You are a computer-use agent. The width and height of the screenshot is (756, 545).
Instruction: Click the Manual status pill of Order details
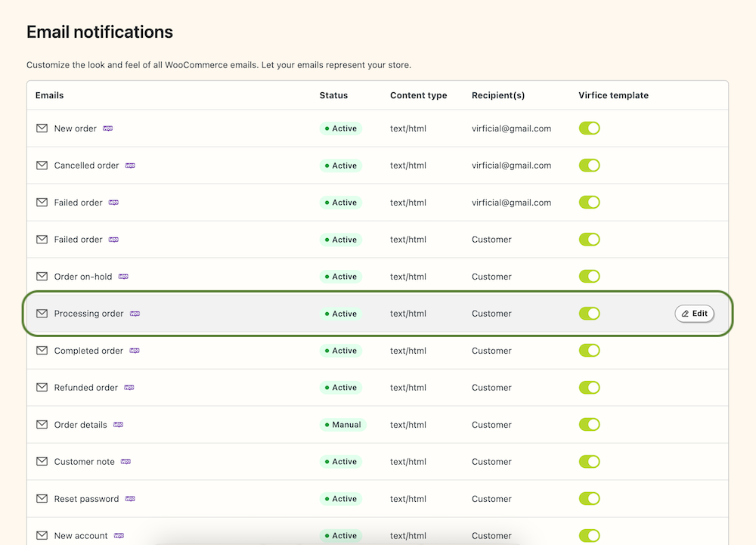(342, 425)
